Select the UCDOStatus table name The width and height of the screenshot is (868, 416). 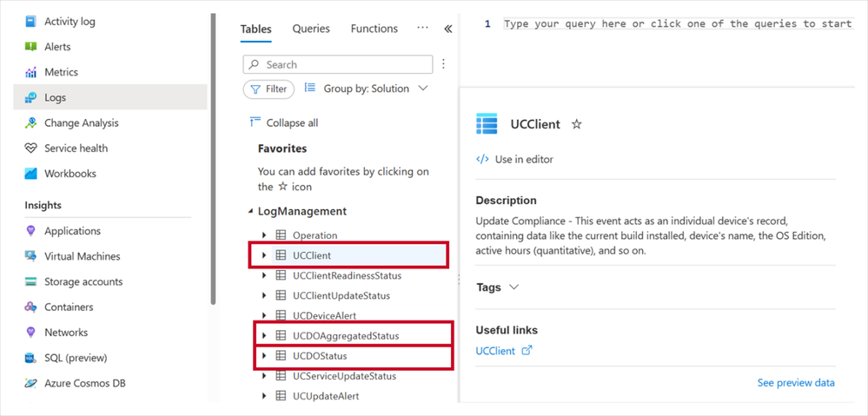tap(320, 356)
